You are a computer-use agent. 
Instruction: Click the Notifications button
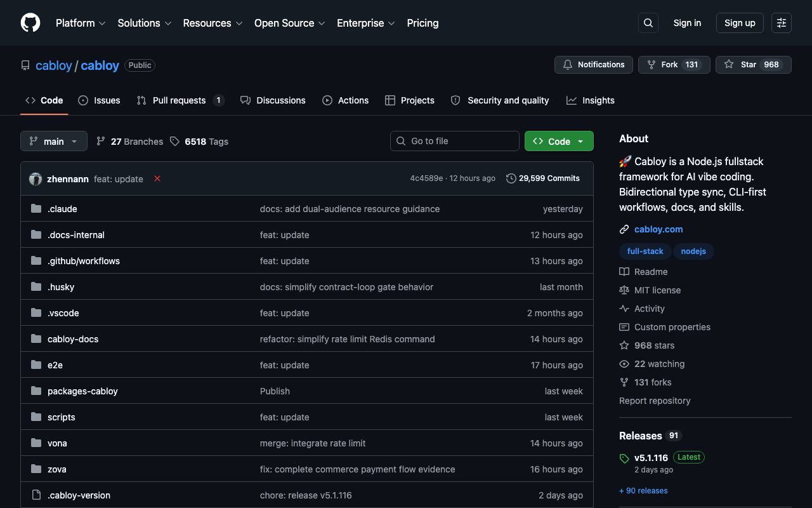click(x=594, y=65)
